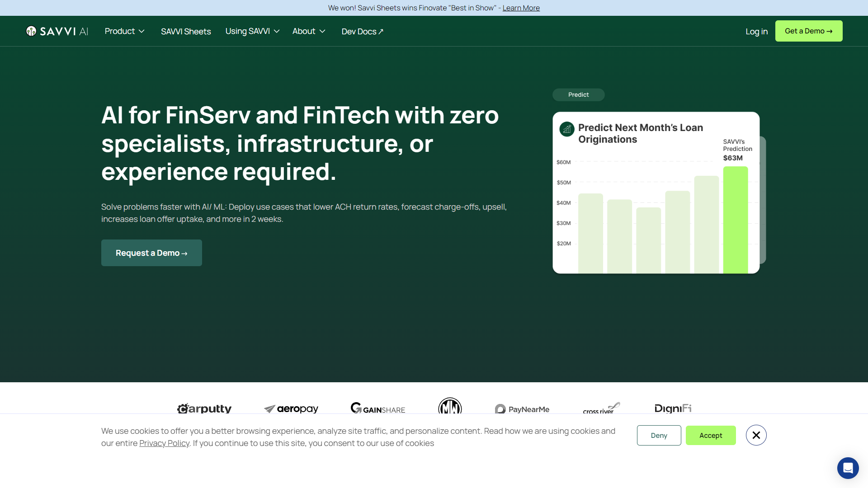Click the aeropay partner logo
The height and width of the screenshot is (488, 868).
point(291,409)
